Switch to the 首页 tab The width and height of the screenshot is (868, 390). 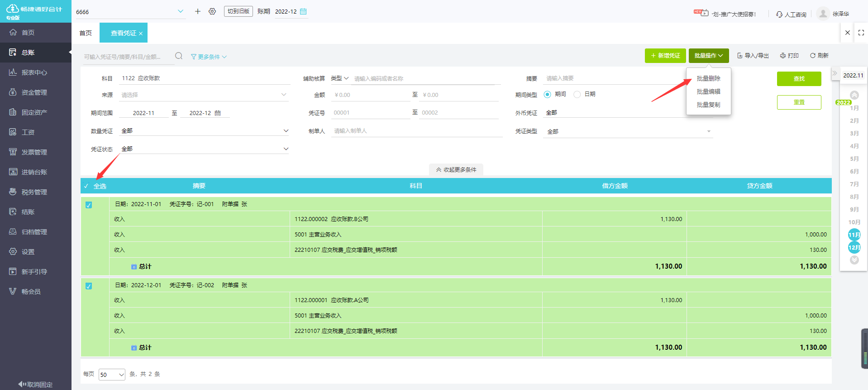pyautogui.click(x=86, y=33)
